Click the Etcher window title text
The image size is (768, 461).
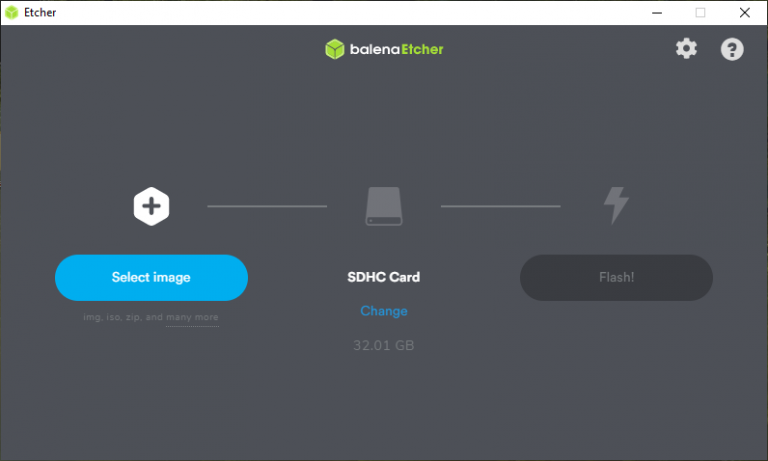click(40, 13)
